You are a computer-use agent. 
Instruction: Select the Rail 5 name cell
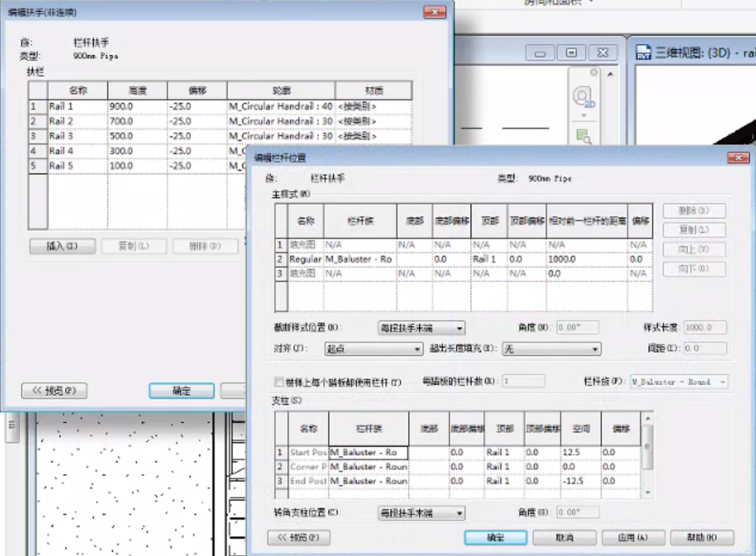click(x=77, y=166)
